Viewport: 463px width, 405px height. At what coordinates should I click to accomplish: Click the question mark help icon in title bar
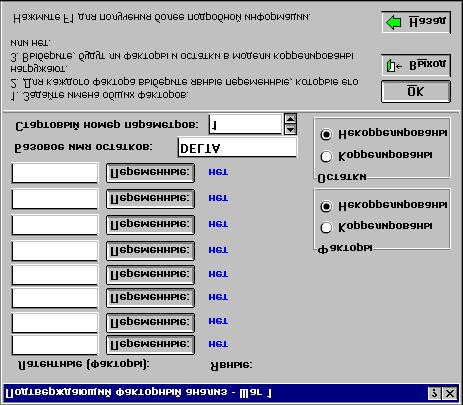point(435,394)
